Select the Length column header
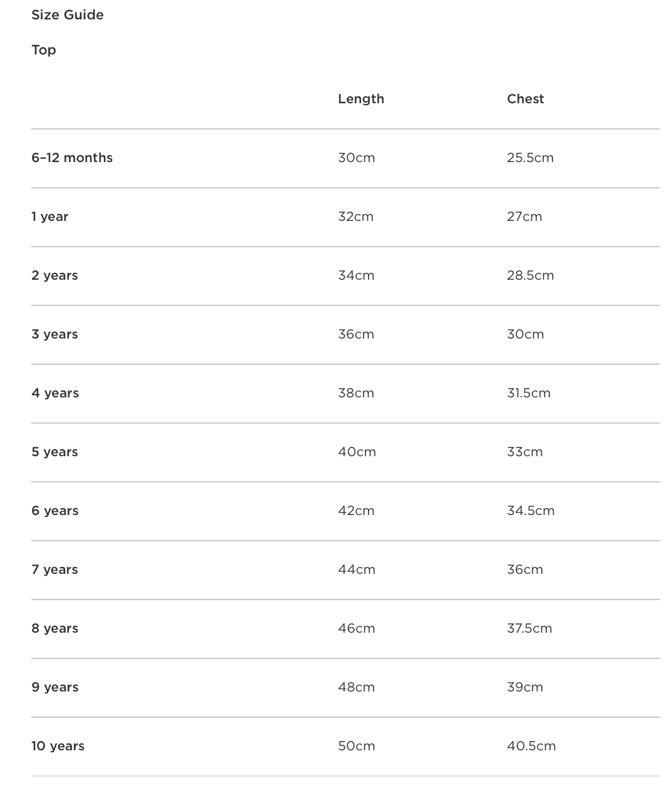The width and height of the screenshot is (672, 786). coord(361,99)
